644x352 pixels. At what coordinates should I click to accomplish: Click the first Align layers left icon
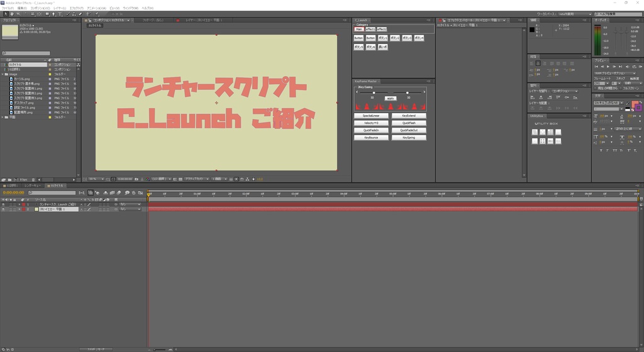coord(532,97)
